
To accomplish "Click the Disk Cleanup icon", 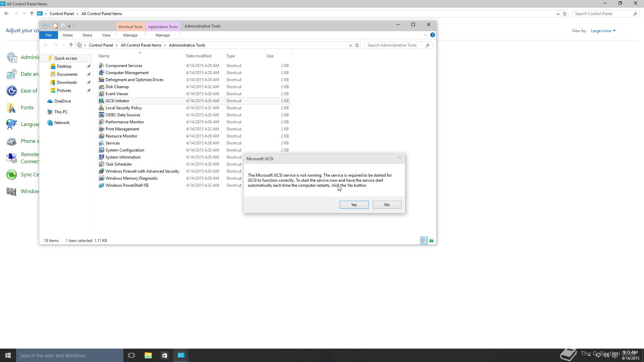I will 101,87.
